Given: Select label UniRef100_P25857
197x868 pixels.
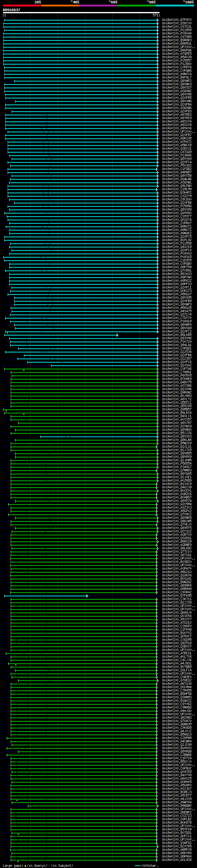Looking at the screenshot, I should tap(176, 60).
